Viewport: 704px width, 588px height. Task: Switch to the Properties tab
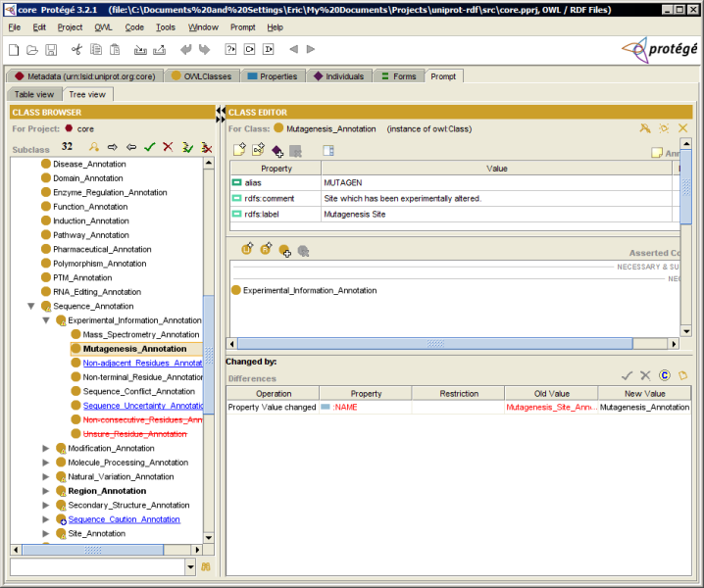point(273,76)
